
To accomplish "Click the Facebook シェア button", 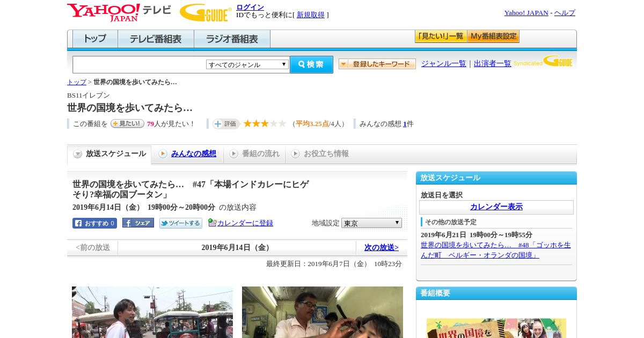I will pos(138,223).
